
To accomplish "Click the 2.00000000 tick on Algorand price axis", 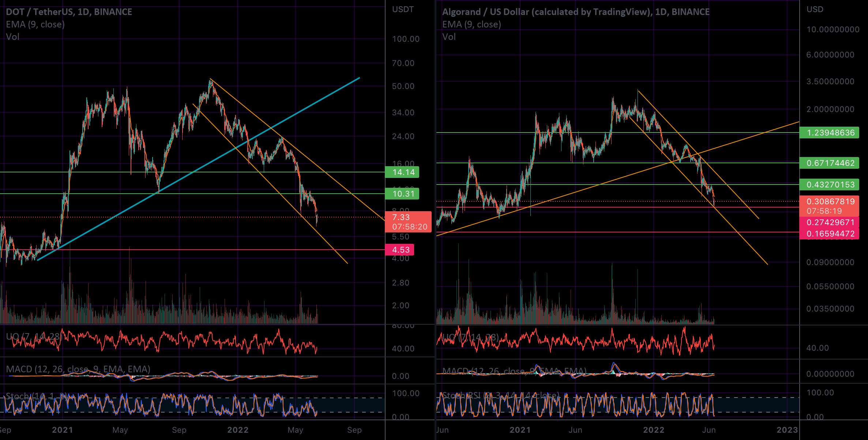I will click(830, 109).
